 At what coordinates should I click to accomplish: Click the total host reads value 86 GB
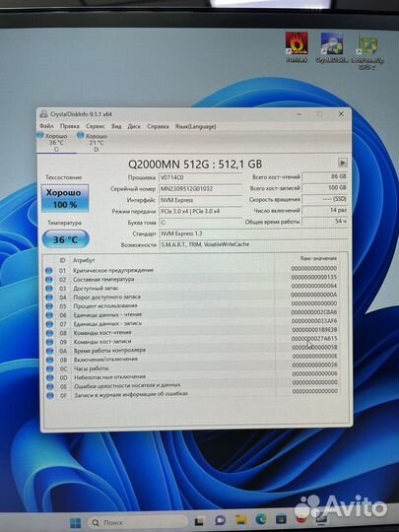coord(325,176)
